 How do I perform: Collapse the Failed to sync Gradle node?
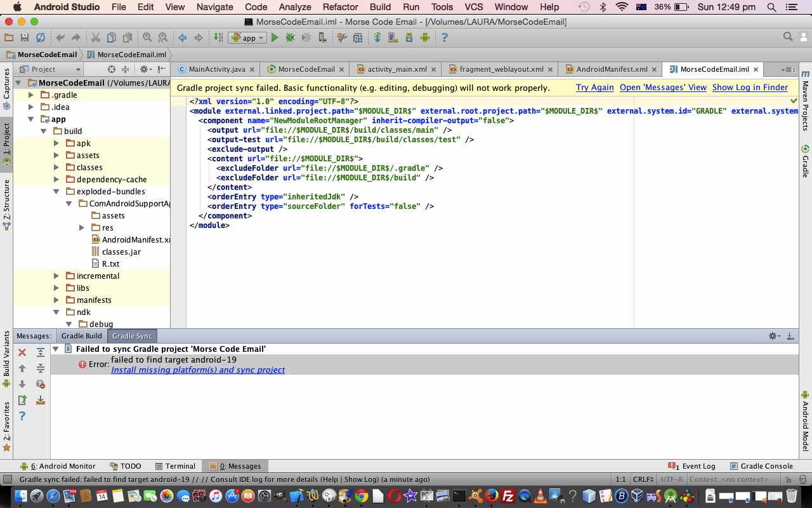(56, 349)
